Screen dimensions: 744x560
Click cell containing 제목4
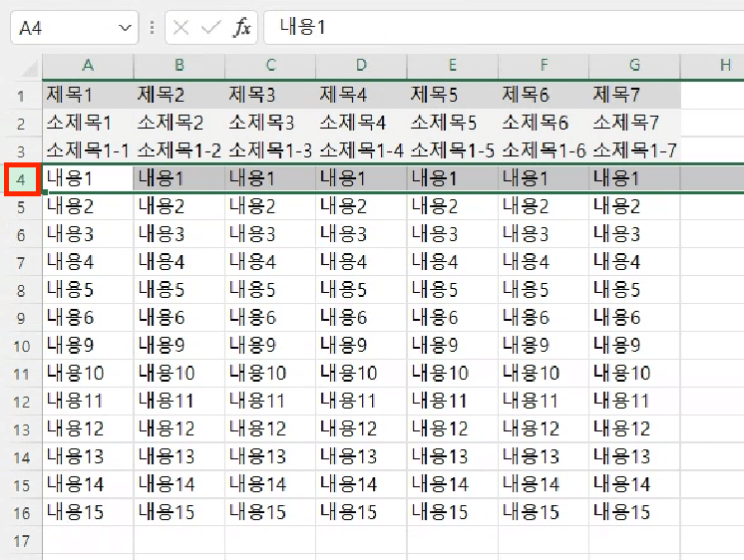(361, 96)
